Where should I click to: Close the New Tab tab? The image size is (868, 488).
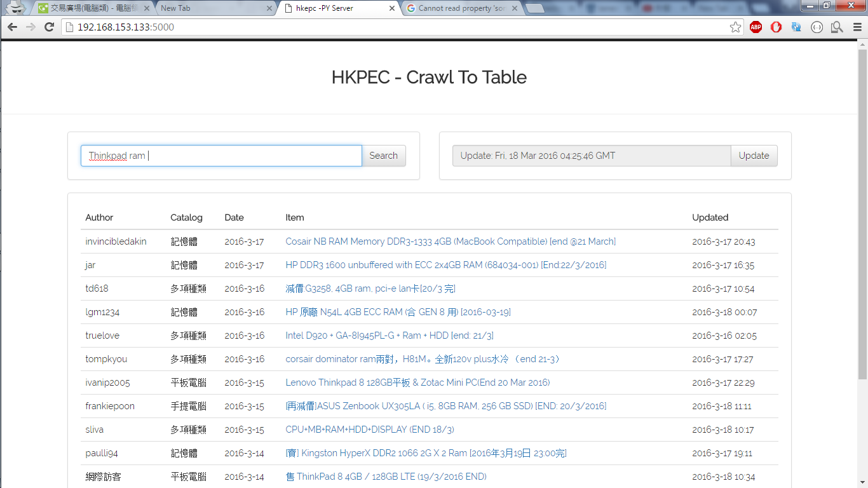(x=269, y=8)
